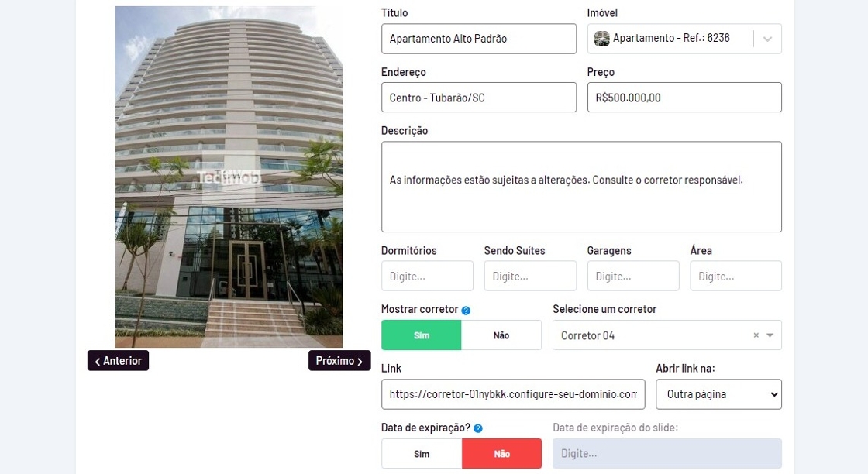This screenshot has width=868, height=474.
Task: Advance to the next slide with Próximo
Action: pyautogui.click(x=339, y=361)
